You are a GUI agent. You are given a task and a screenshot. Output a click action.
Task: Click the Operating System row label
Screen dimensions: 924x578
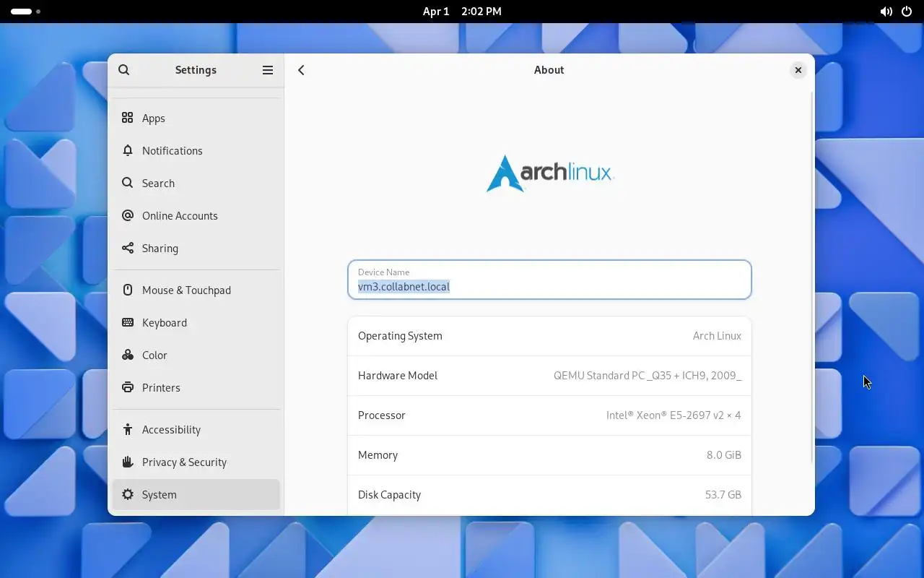pyautogui.click(x=400, y=336)
